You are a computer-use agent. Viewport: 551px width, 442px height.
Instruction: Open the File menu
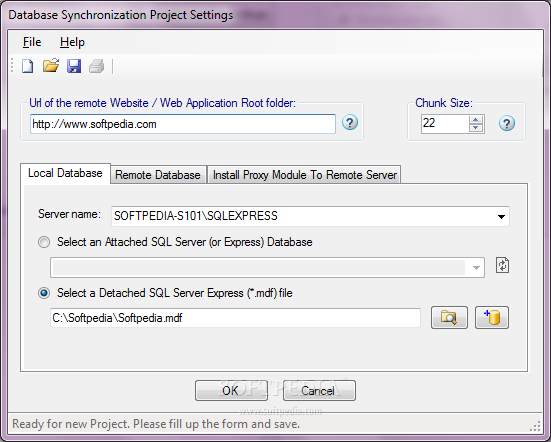coord(32,42)
